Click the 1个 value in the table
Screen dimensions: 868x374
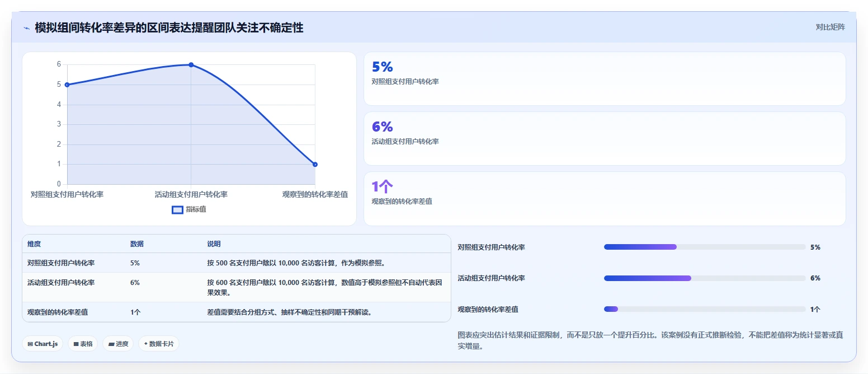[135, 312]
